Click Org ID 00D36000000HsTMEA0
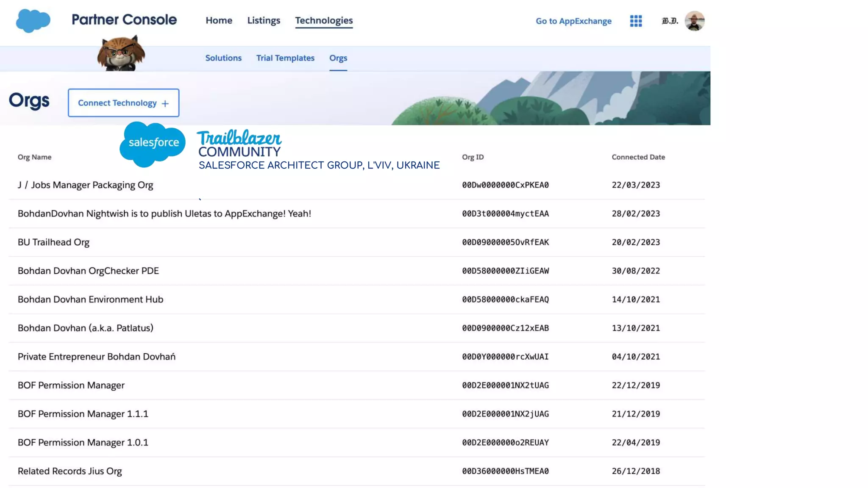This screenshot has width=868, height=488. click(505, 471)
